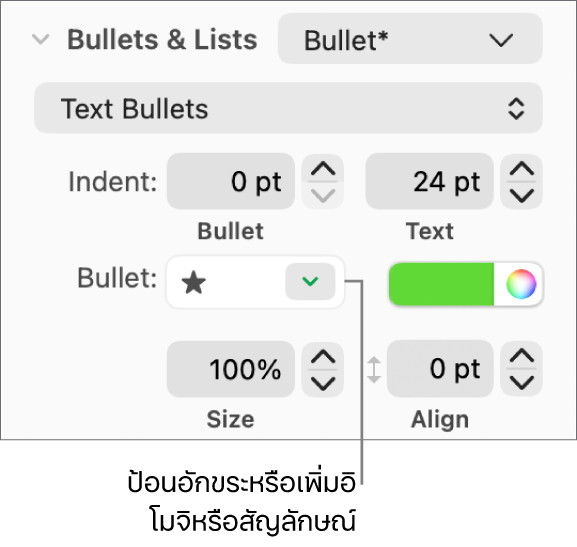577x547 pixels.
Task: Decrease bullet indent with down arrow
Action: 323,195
